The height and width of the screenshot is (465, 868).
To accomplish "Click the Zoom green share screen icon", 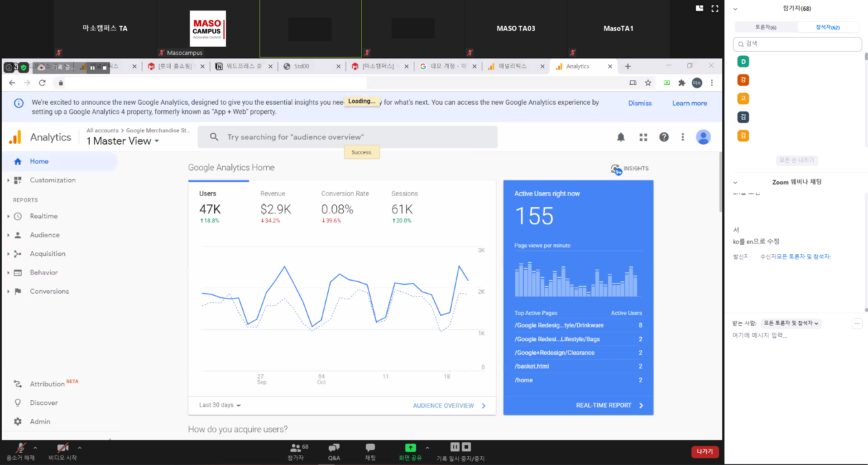I will [410, 448].
